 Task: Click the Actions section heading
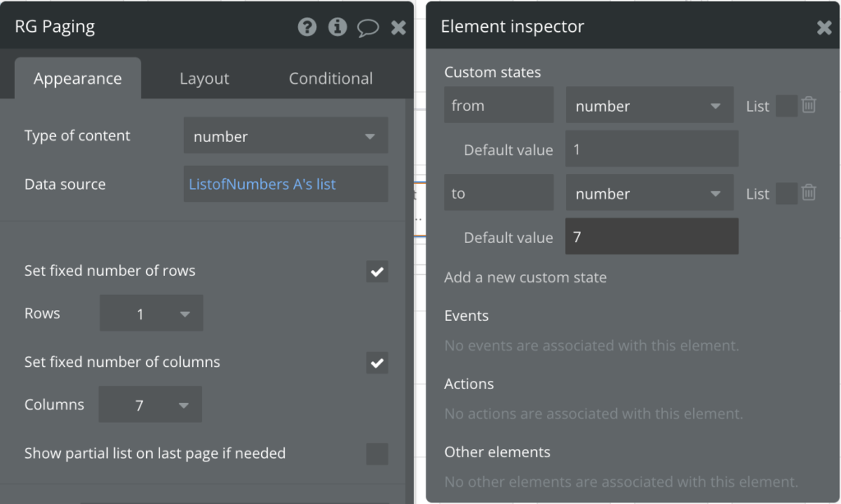click(469, 383)
